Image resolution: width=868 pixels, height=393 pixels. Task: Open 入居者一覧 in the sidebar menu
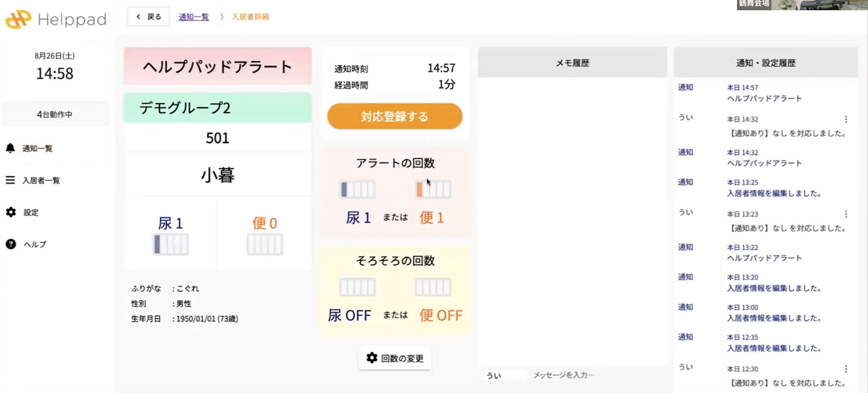(x=41, y=180)
